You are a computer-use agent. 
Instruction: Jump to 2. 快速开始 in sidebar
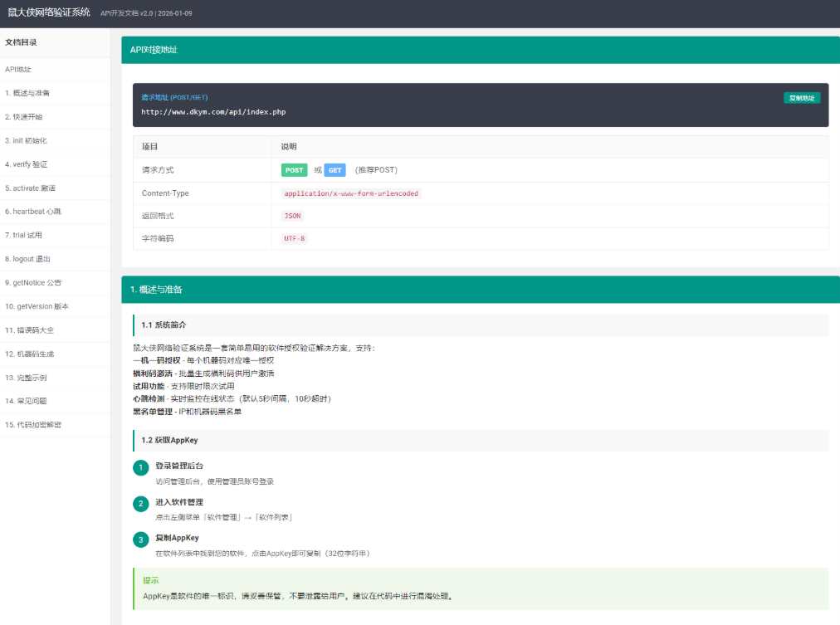pos(23,117)
